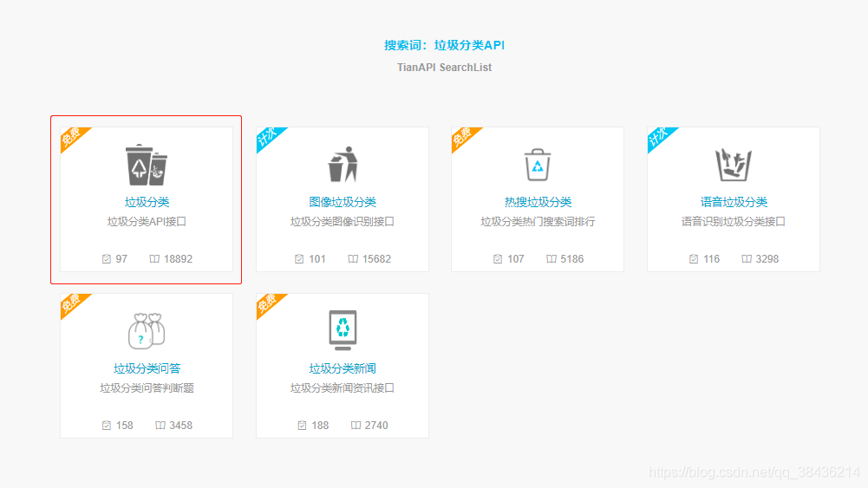This screenshot has height=488, width=868.
Task: Open the 图像垃圾分类 title link
Action: coord(343,203)
